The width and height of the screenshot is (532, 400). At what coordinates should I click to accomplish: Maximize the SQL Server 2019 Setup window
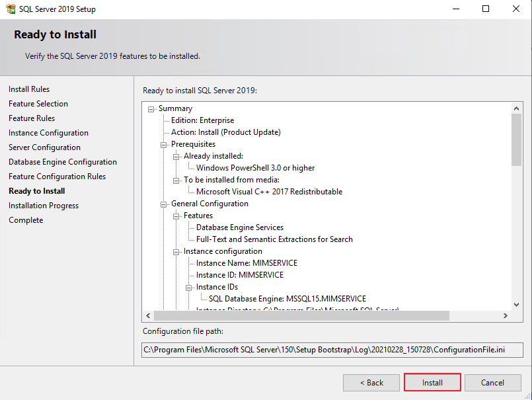coord(486,9)
